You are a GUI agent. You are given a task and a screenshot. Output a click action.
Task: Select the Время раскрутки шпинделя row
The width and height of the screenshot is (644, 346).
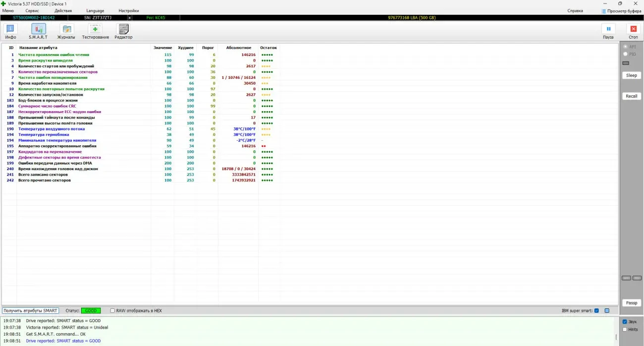point(140,60)
